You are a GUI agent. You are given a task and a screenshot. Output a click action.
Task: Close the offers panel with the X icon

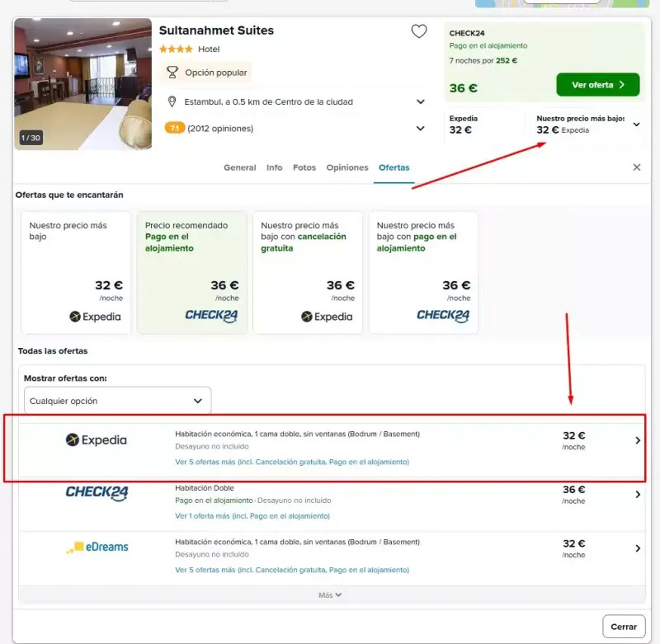click(636, 167)
